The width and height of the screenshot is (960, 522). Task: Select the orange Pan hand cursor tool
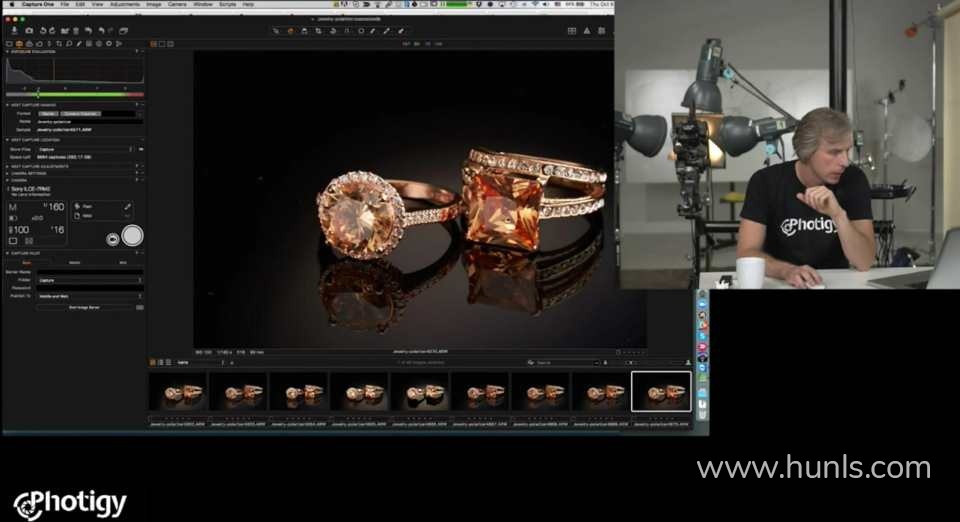pyautogui.click(x=291, y=31)
